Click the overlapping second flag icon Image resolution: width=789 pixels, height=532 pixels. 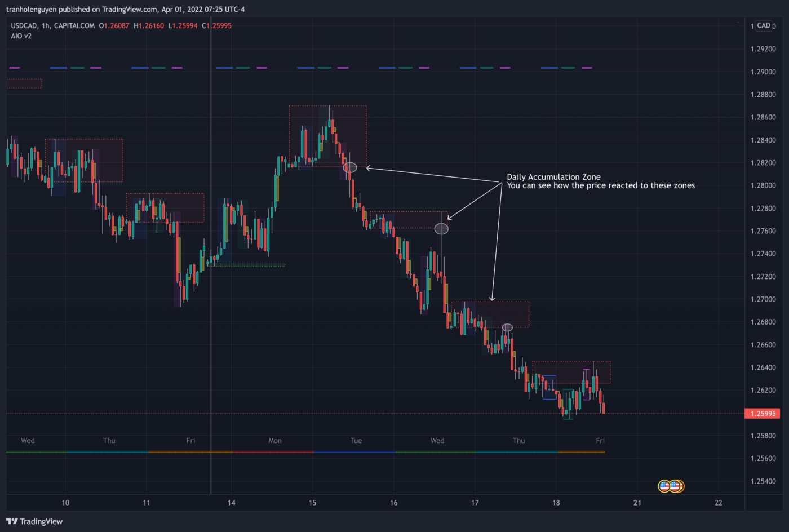tap(675, 486)
